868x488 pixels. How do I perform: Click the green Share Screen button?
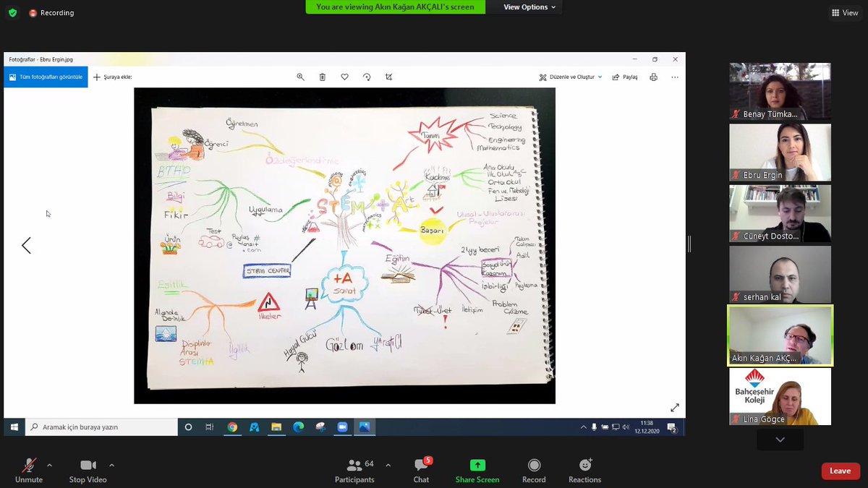coord(477,471)
